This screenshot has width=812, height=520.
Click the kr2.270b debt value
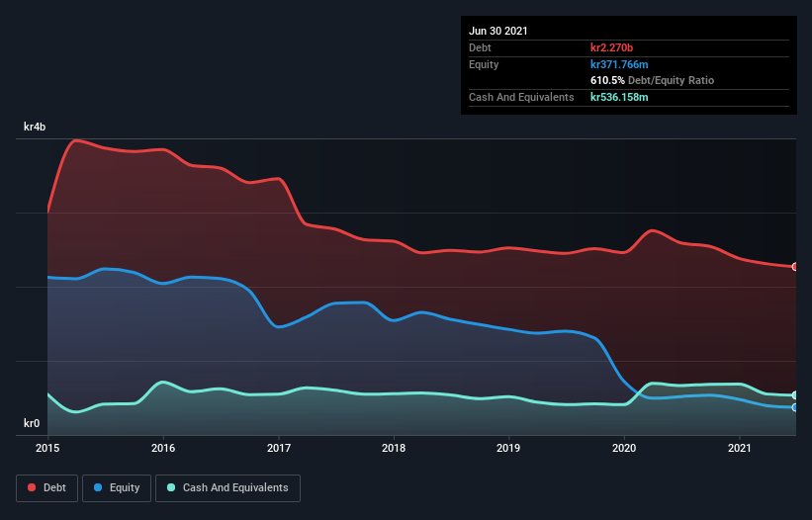point(611,47)
